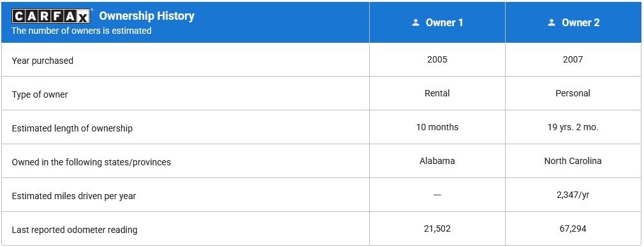Click the Rental owner type value
Viewport: 644px width, 247px height.
tap(437, 93)
